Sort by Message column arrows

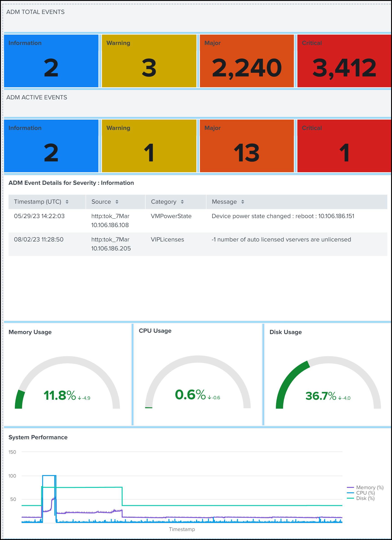(x=243, y=202)
